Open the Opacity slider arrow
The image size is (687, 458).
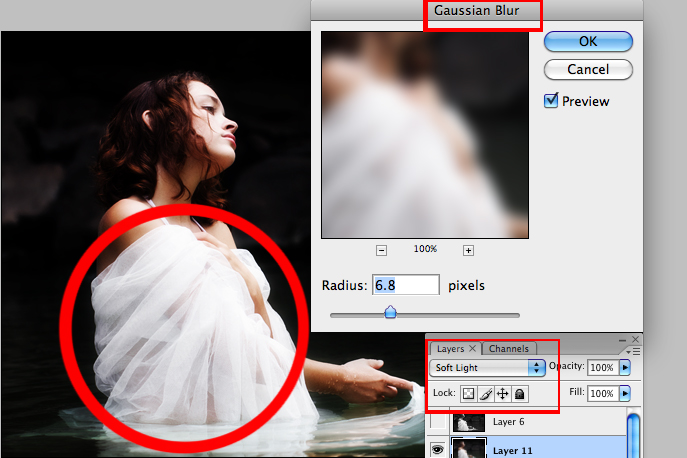pos(625,367)
